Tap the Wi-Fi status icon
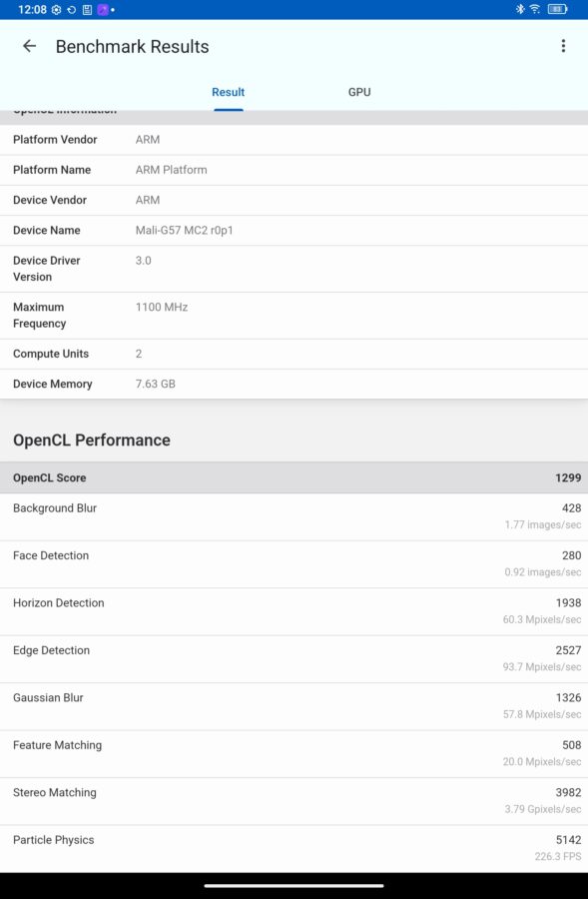This screenshot has width=588, height=899. (535, 9)
